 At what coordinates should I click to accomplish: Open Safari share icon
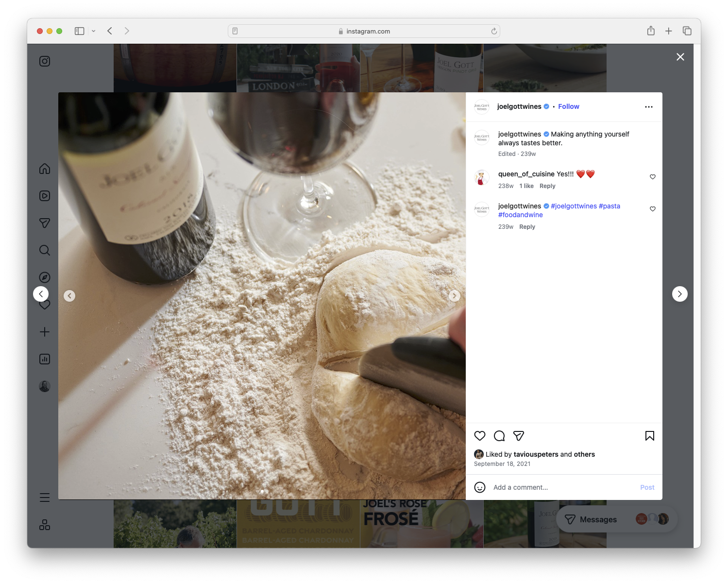(x=651, y=31)
